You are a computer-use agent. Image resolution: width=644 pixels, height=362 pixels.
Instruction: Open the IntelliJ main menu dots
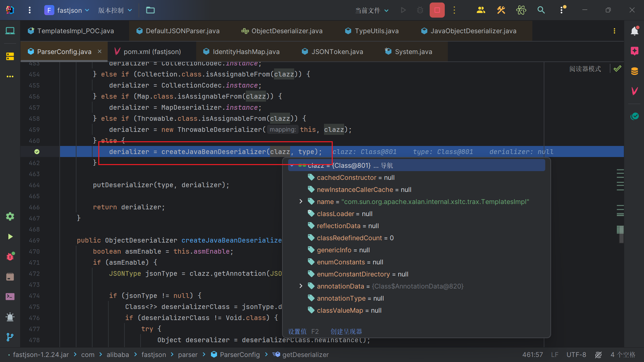tap(30, 10)
